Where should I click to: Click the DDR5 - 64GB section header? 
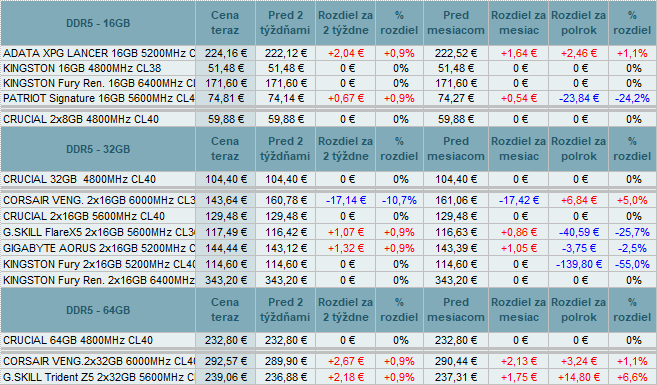98,310
